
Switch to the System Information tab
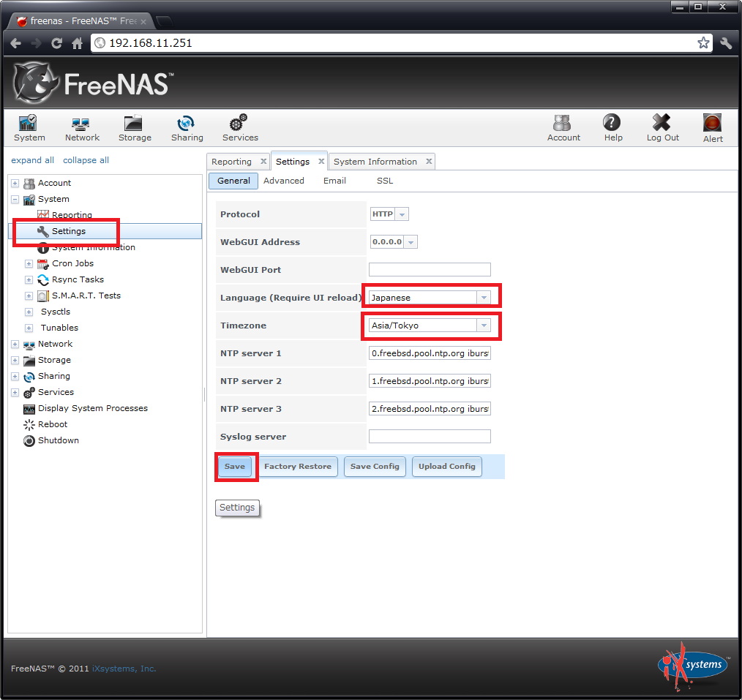pos(375,162)
